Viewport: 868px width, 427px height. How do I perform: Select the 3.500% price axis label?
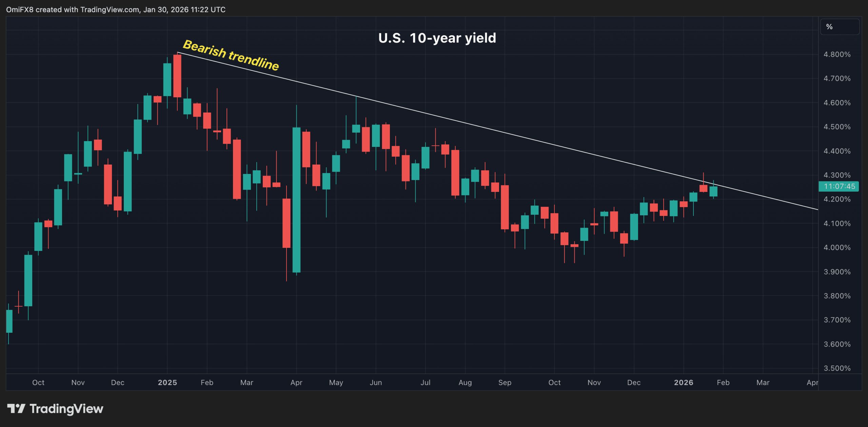click(837, 368)
